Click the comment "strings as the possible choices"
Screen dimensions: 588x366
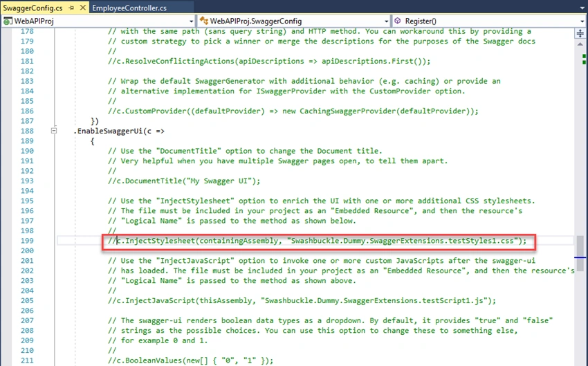[313, 331]
